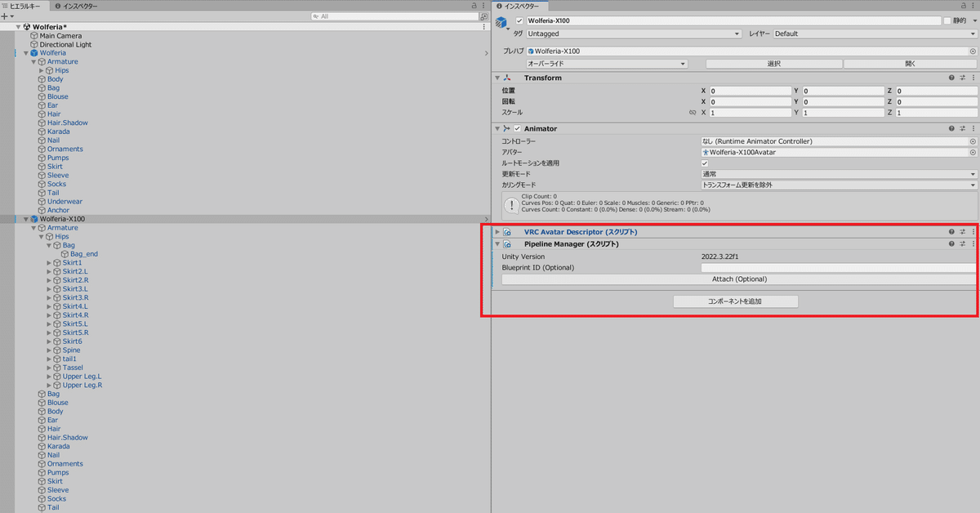Click the Wolferia-X100 name field

point(733,20)
